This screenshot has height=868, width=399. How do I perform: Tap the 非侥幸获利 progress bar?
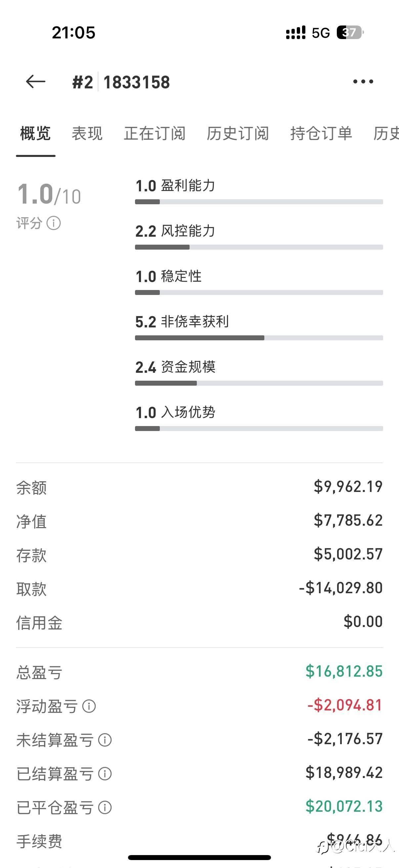[259, 338]
